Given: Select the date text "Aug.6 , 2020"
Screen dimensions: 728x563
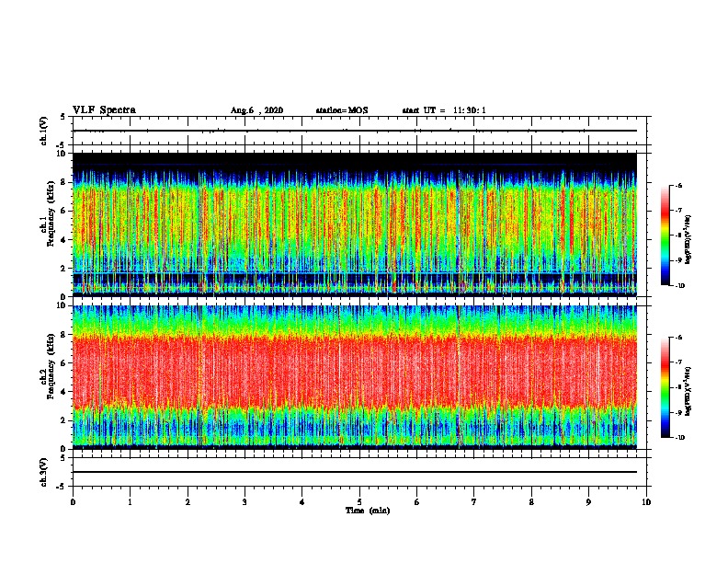Looking at the screenshot, I should [x=256, y=110].
